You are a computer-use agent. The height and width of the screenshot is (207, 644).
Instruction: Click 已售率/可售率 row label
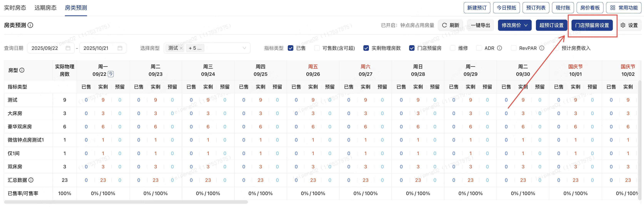click(23, 194)
